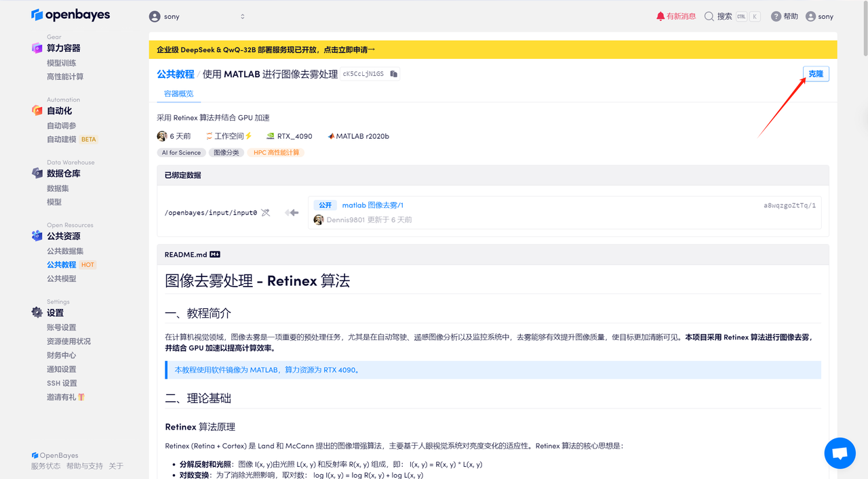
Task: Open 关于 in the footer
Action: 116,466
